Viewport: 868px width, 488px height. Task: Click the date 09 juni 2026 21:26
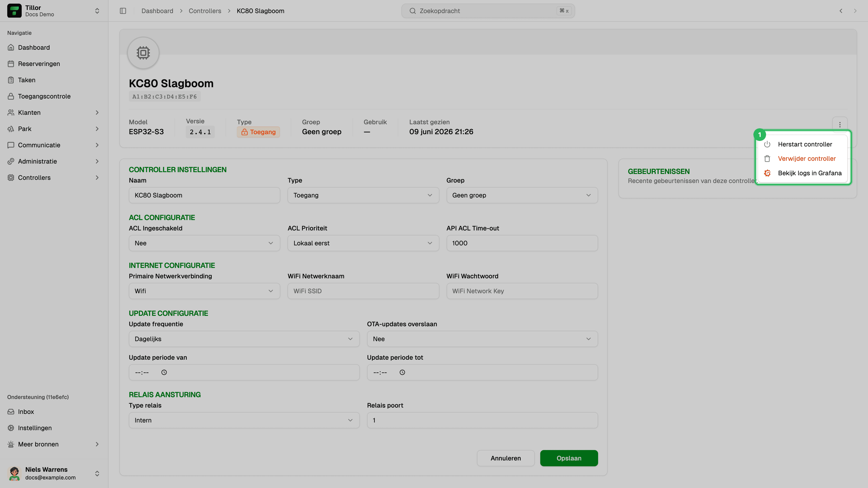[441, 132]
